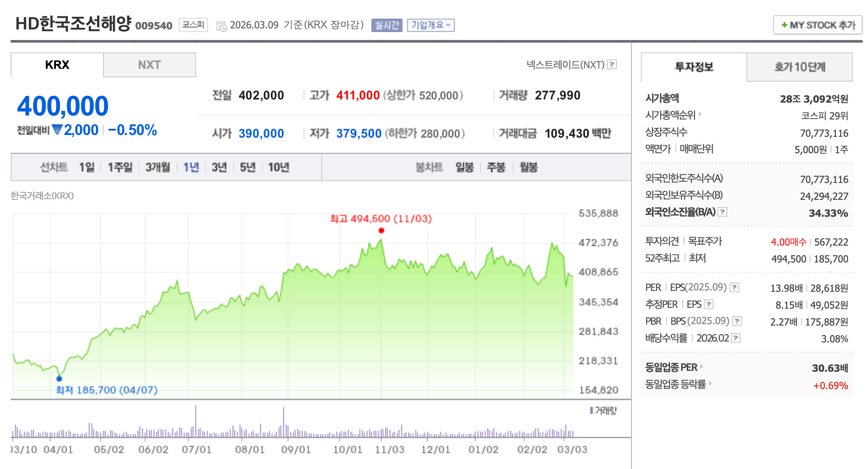Click the green plus MY STOCK icon
Screen dimensions: 868x469
pyautogui.click(x=784, y=25)
